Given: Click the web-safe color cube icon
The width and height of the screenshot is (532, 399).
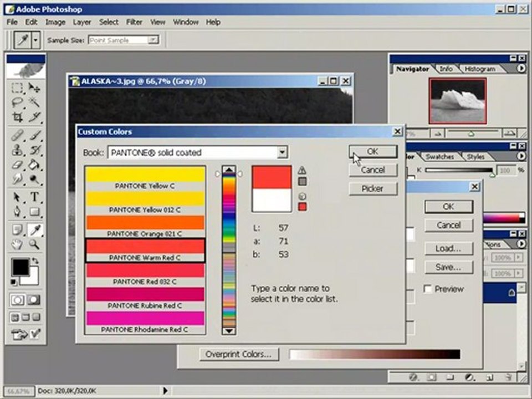Looking at the screenshot, I should click(303, 196).
